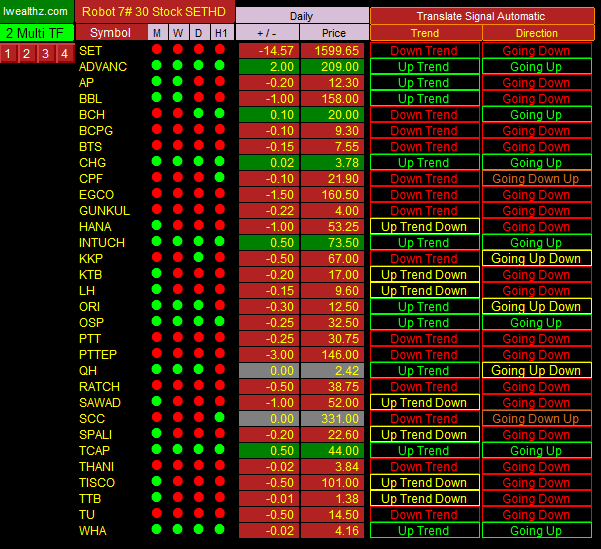Click the WHA Going Up cell

pos(537,531)
